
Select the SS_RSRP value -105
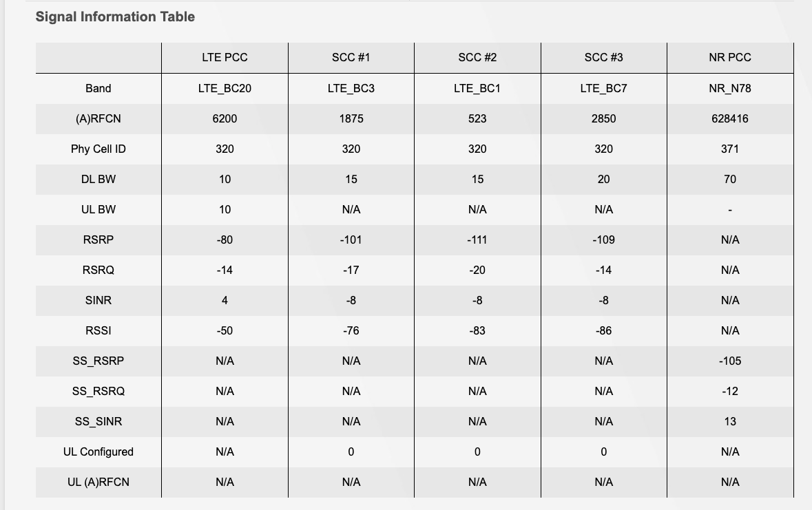pyautogui.click(x=730, y=361)
